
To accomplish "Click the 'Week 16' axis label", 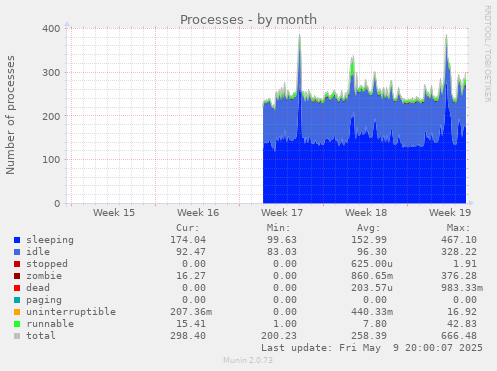I will [198, 213].
